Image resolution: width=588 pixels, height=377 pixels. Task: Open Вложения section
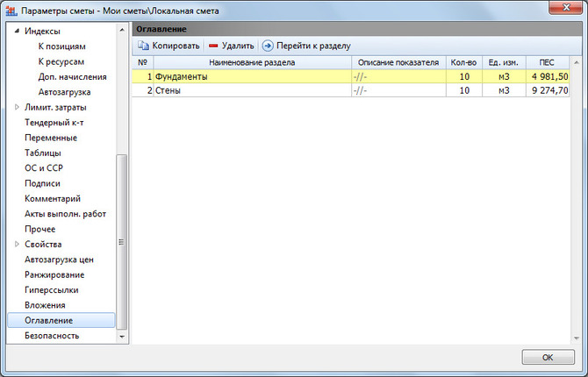[x=45, y=305]
